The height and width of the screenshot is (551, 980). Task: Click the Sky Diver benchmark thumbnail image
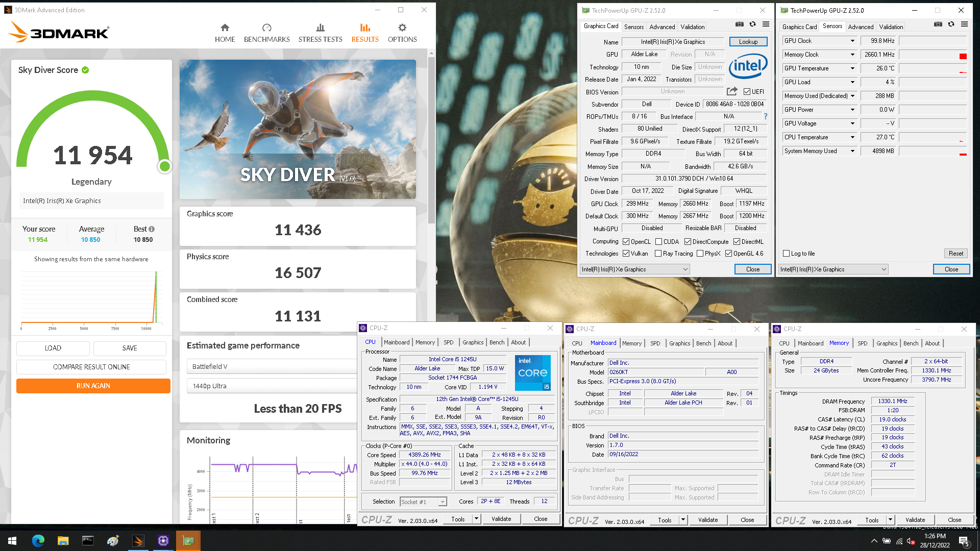pos(298,129)
